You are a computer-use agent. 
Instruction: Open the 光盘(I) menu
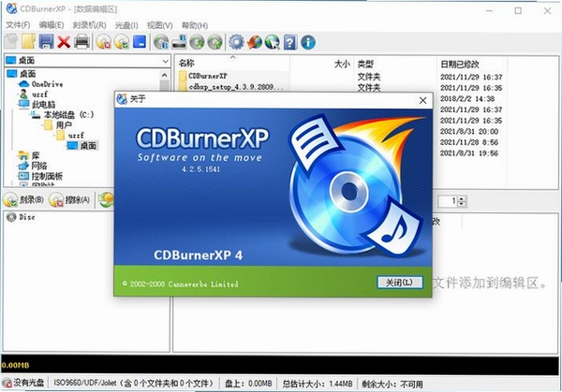[126, 25]
